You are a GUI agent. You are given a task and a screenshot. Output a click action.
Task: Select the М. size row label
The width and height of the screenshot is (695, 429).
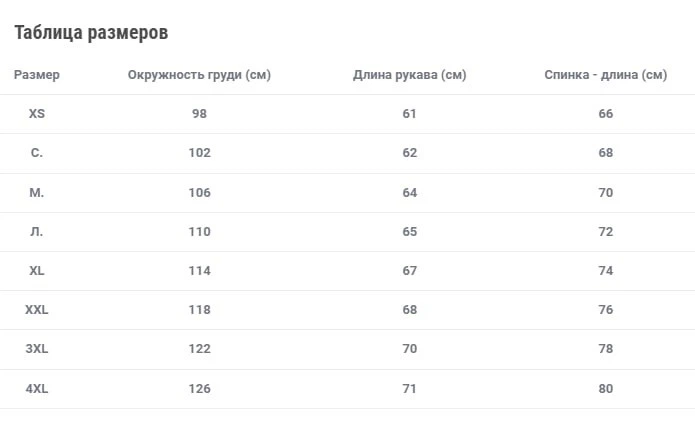point(37,192)
